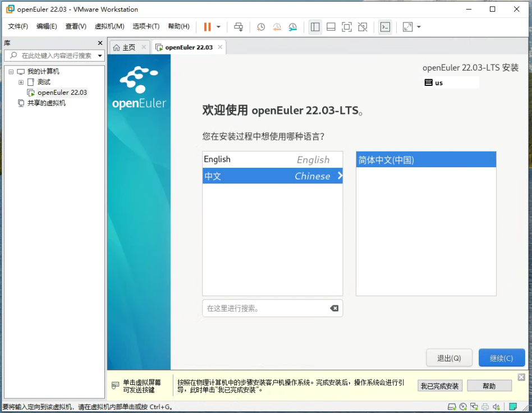Click the Unity mode toolbar icon
This screenshot has height=413, width=532.
coord(363,27)
